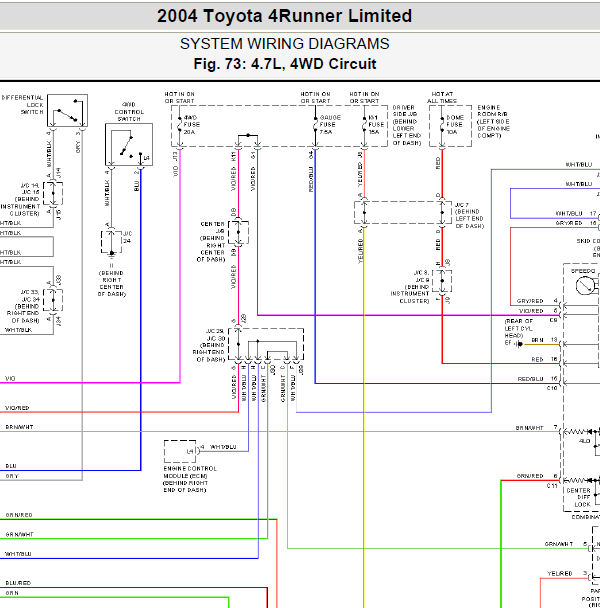This screenshot has width=600, height=608.
Task: Click the 'GRN/RED' wire label at left edge
Action: [19, 515]
